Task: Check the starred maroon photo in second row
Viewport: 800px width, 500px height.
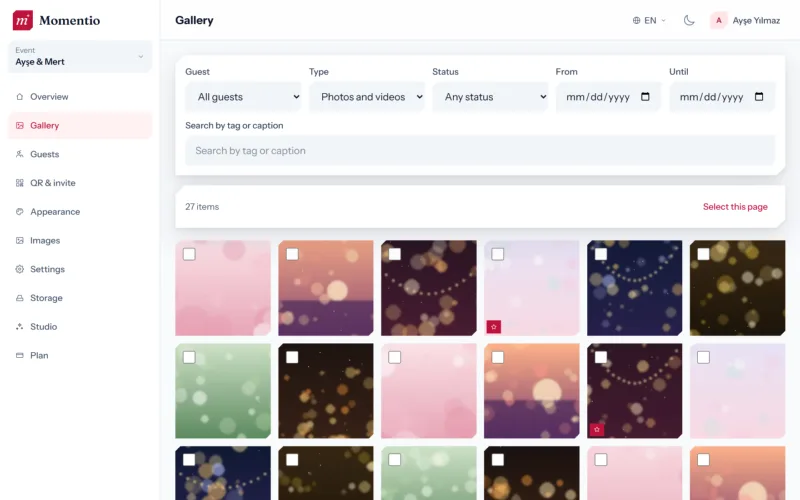Action: pos(601,357)
